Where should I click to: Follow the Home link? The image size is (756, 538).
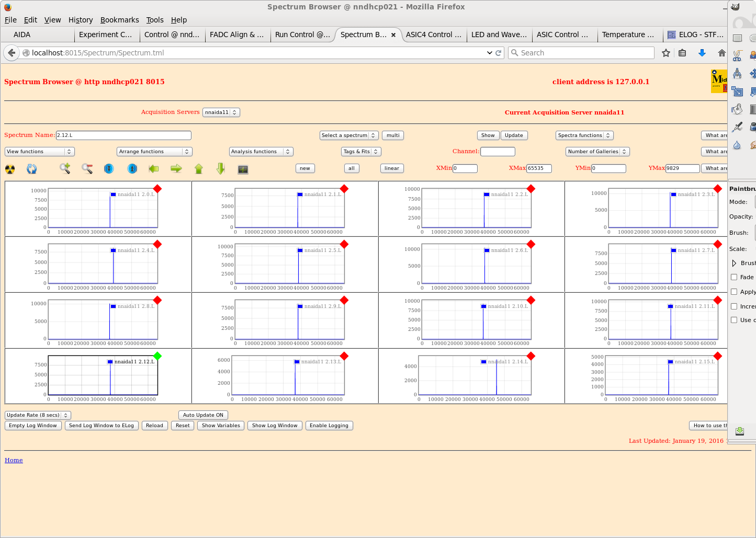[x=14, y=460]
